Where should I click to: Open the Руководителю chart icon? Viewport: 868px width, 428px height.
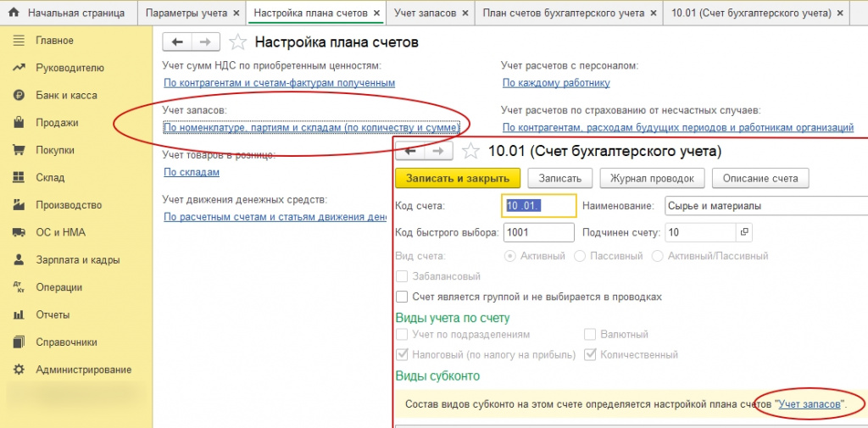click(19, 68)
